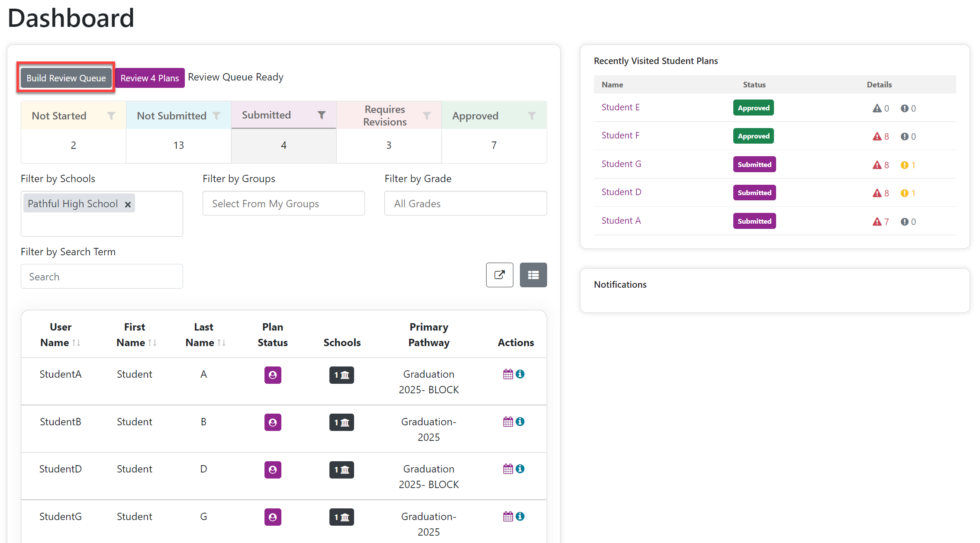
Task: Click the Build Review Queue button
Action: (66, 78)
